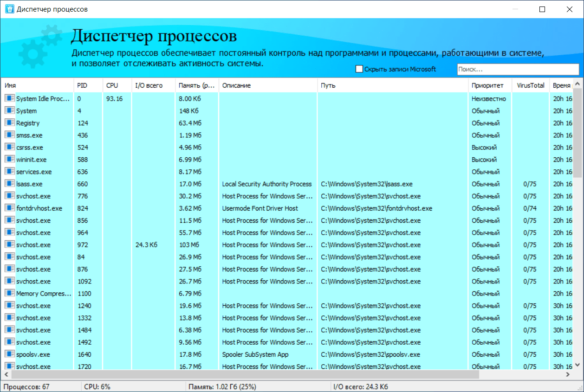Click the Local Security Authority Process description

[267, 184]
